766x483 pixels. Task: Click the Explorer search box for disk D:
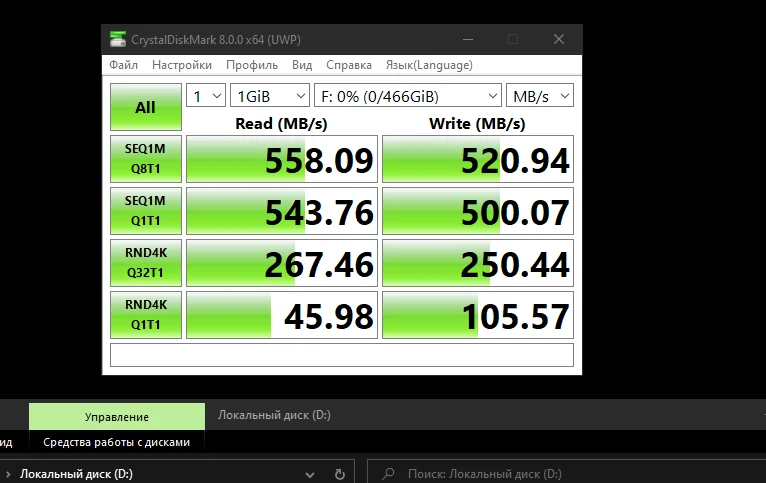(x=566, y=474)
